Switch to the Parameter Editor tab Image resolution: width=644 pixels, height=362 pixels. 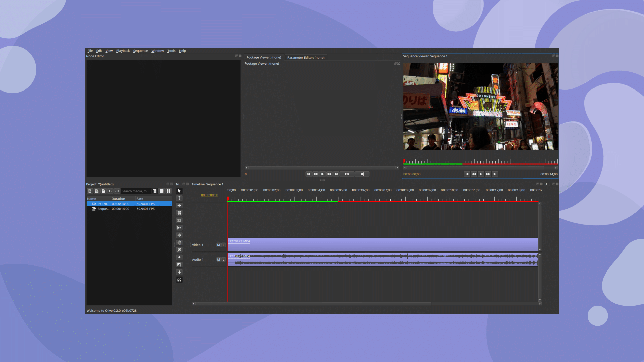tap(306, 58)
